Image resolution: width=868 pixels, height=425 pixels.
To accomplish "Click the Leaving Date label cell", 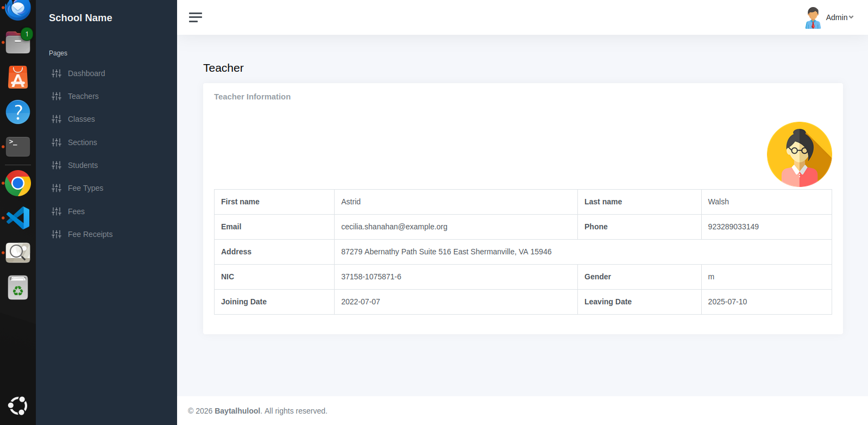I will click(639, 302).
